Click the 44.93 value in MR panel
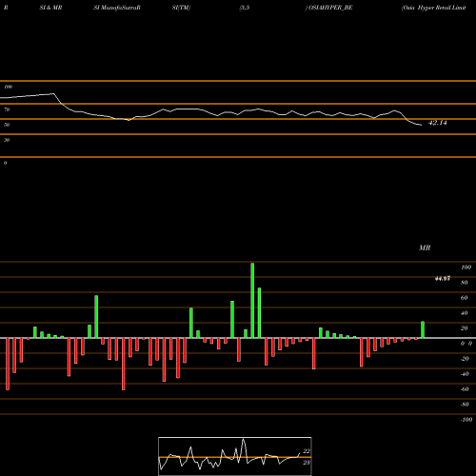This screenshot has height=476, width=476. tap(443, 279)
